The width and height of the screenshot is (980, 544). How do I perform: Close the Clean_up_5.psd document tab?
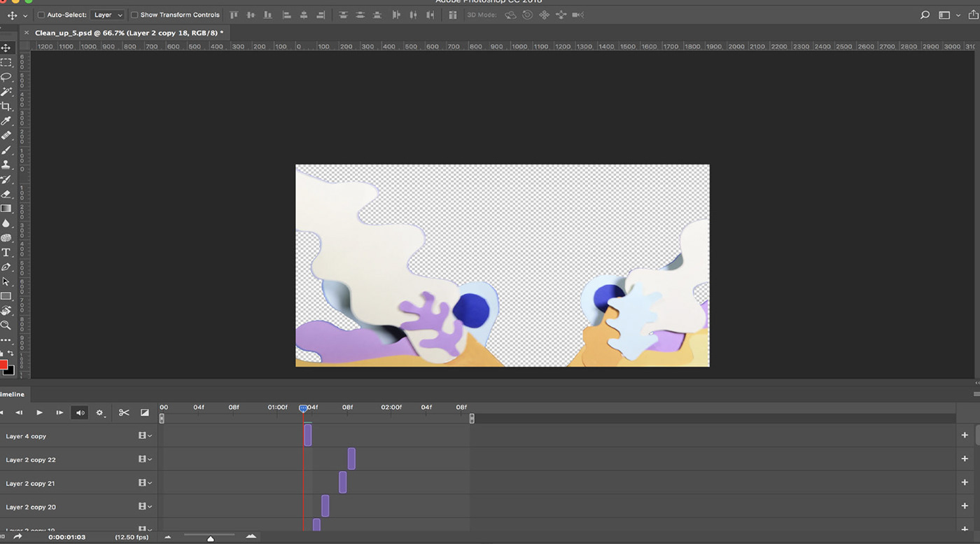pos(27,33)
